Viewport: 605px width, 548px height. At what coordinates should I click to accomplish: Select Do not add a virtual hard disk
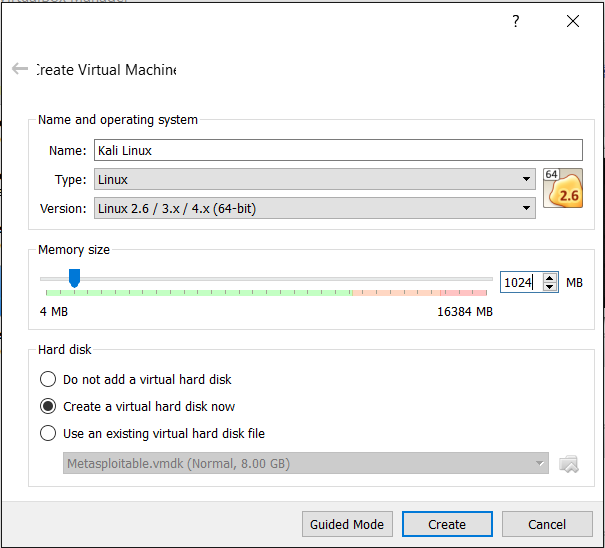(48, 380)
